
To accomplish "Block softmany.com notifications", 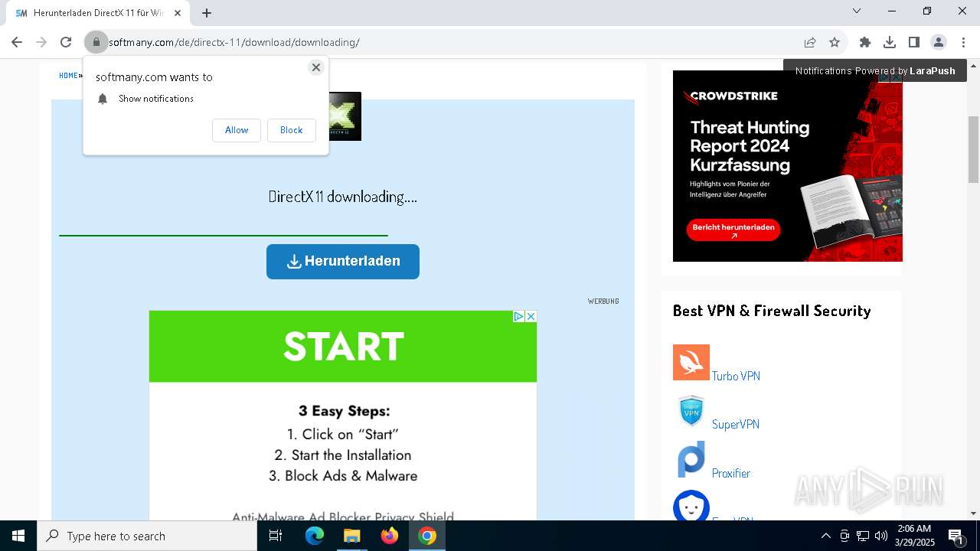I will tap(291, 130).
